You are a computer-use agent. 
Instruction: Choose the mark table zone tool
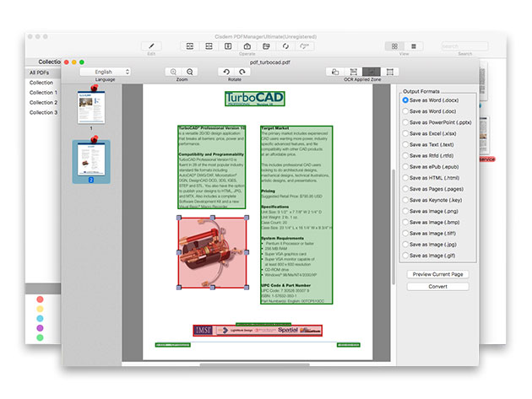389,72
